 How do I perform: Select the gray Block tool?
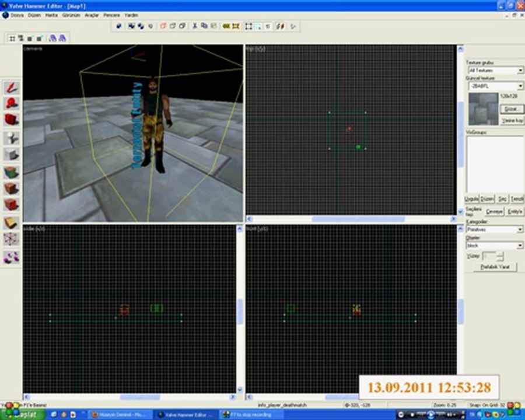12,155
